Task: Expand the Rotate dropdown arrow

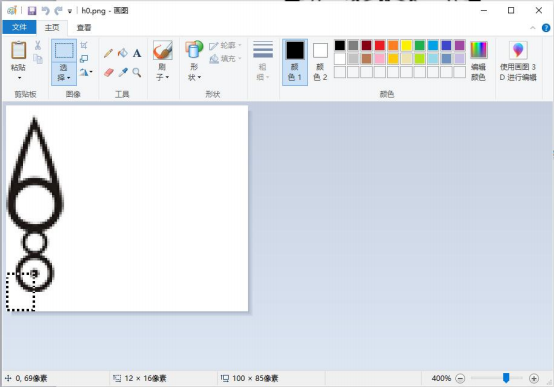Action: pyautogui.click(x=91, y=72)
